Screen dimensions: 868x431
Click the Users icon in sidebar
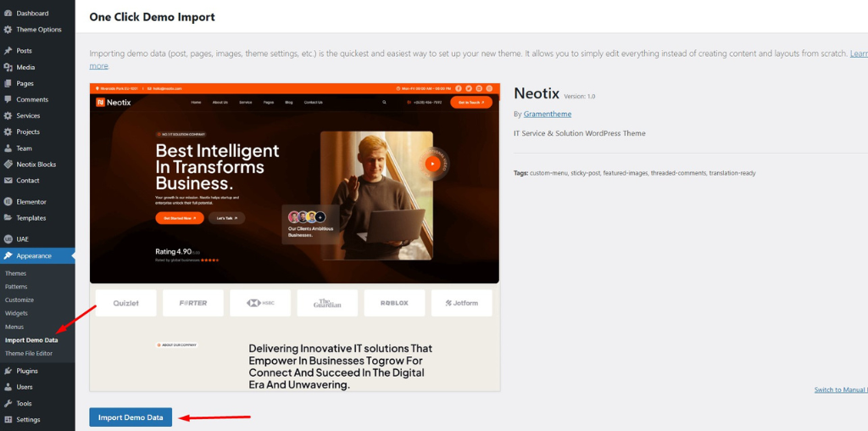[8, 387]
